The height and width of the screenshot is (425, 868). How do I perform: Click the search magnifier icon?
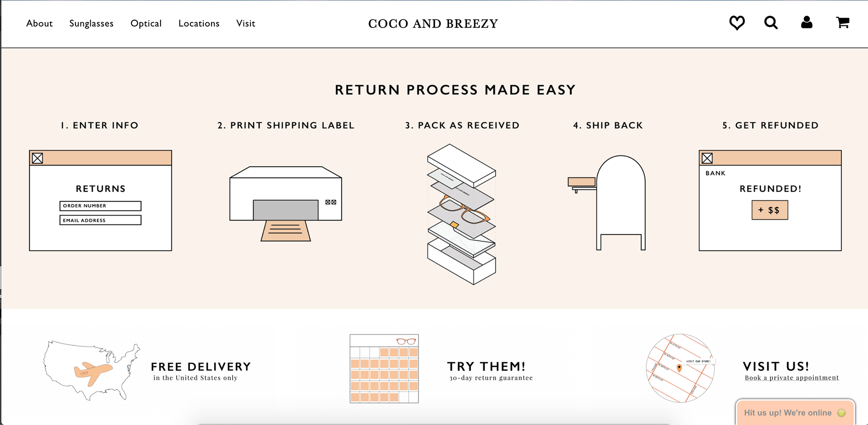pos(771,23)
